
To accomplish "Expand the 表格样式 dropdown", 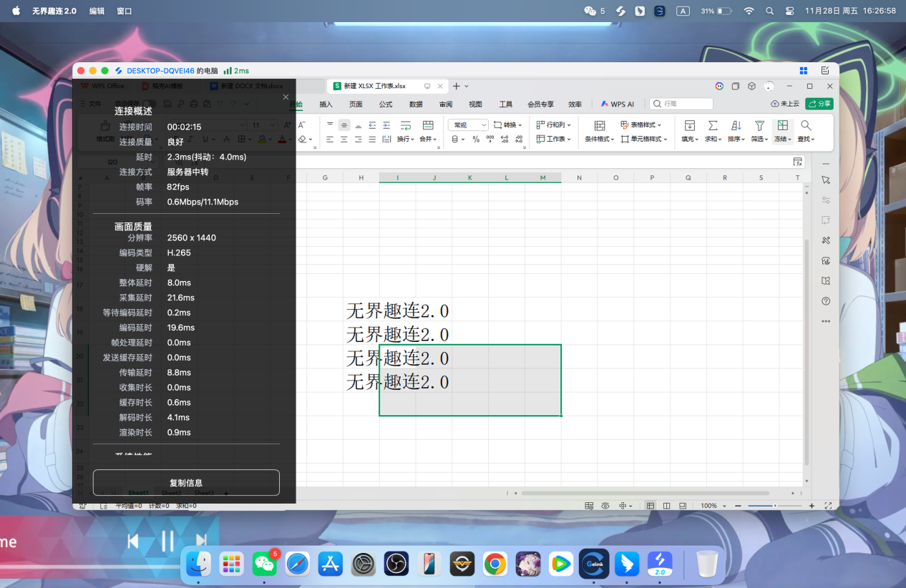I will click(642, 125).
